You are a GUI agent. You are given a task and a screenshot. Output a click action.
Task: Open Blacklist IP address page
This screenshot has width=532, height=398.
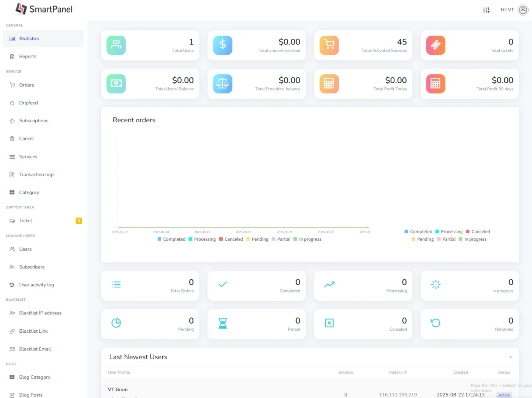click(43, 313)
